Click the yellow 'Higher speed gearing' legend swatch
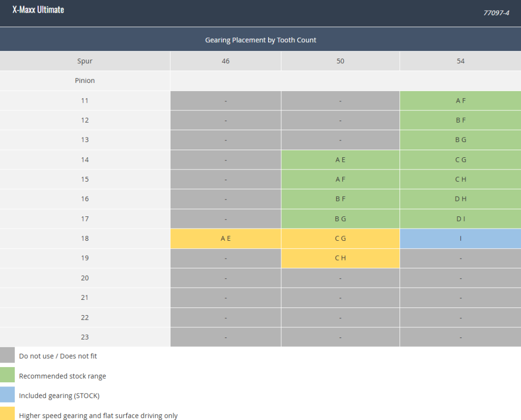The height and width of the screenshot is (420, 521). click(x=7, y=414)
